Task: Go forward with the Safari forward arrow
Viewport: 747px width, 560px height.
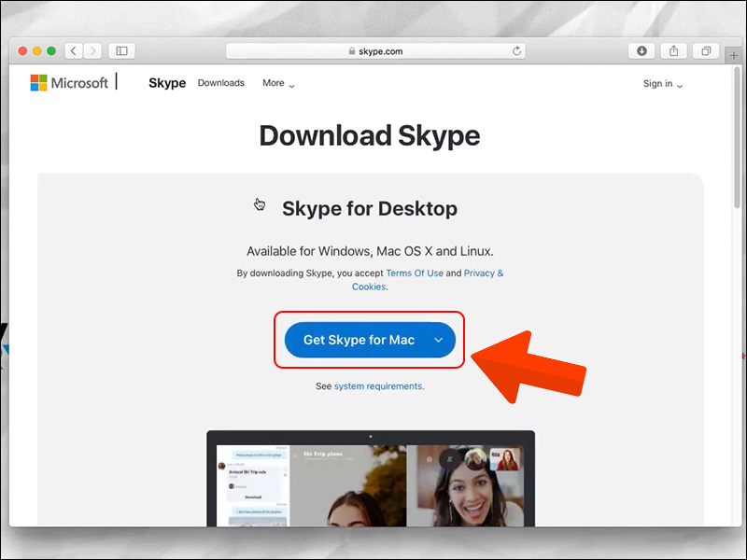Action: coord(92,51)
